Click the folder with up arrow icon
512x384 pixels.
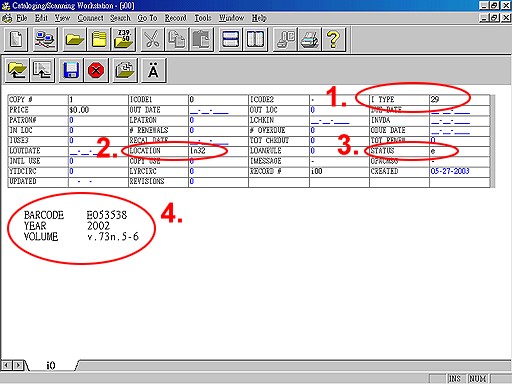[17, 70]
